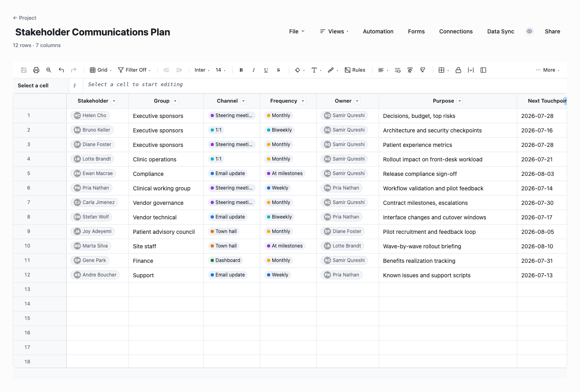Viewport: 580px width, 392px height.
Task: Click the clear formatting icon
Action: pyautogui.click(x=410, y=70)
